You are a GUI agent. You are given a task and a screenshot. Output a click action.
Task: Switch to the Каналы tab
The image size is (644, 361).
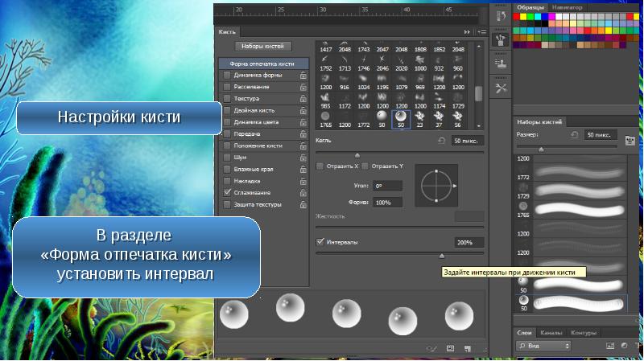coord(551,332)
